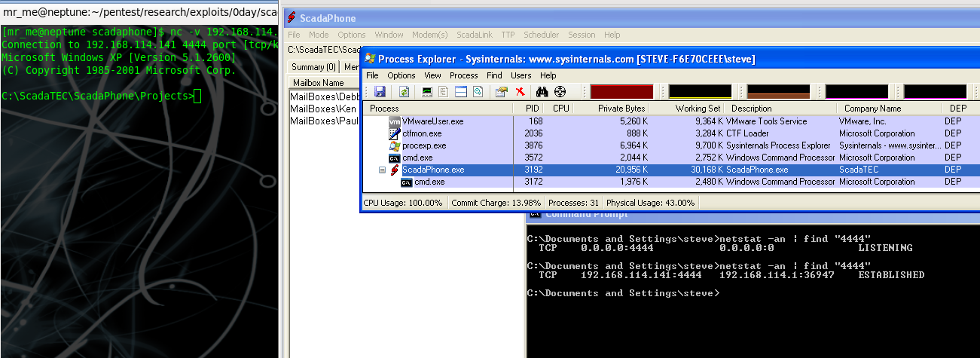Open ScadaPhone Modem(s) menu
980x358 pixels.
click(x=429, y=35)
